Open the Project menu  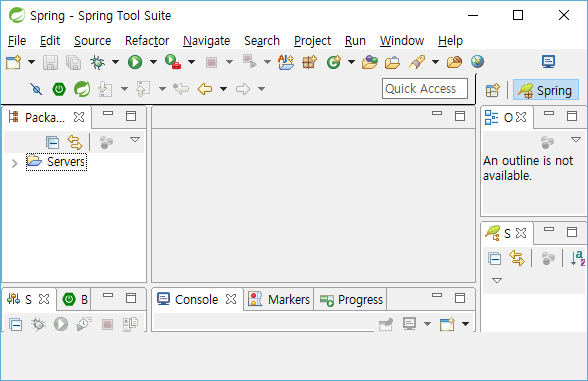[x=312, y=40]
